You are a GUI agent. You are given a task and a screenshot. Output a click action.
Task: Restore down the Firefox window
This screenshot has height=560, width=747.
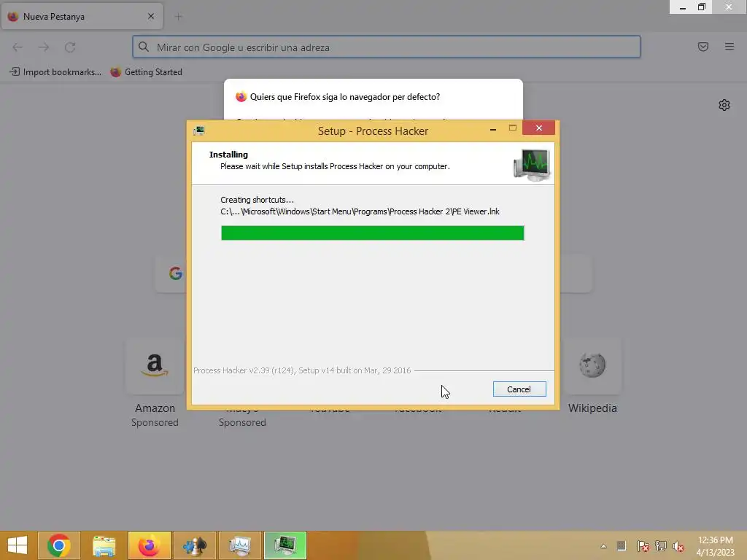pyautogui.click(x=702, y=7)
